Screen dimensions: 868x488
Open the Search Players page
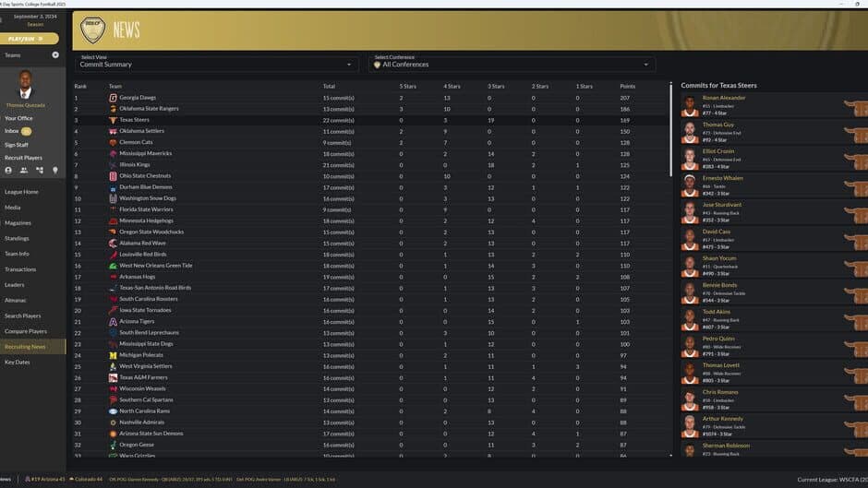[x=23, y=315]
